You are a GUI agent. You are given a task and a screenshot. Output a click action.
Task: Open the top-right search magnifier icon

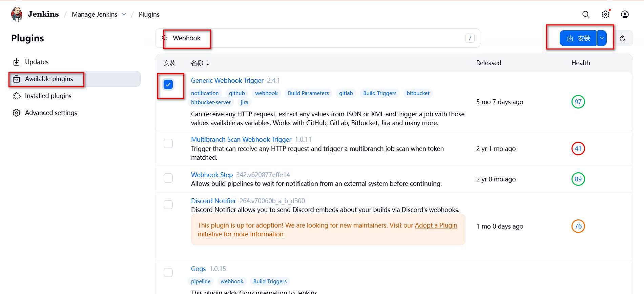point(586,14)
